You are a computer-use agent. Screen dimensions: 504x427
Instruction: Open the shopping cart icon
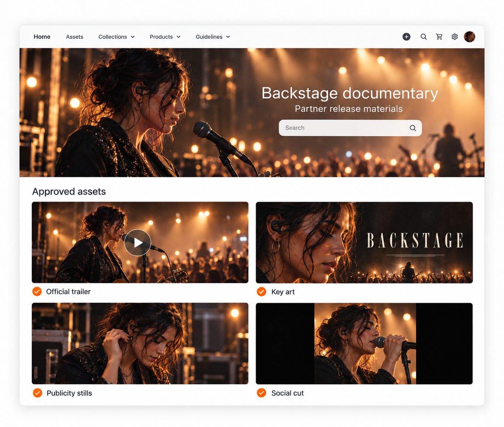coord(439,37)
